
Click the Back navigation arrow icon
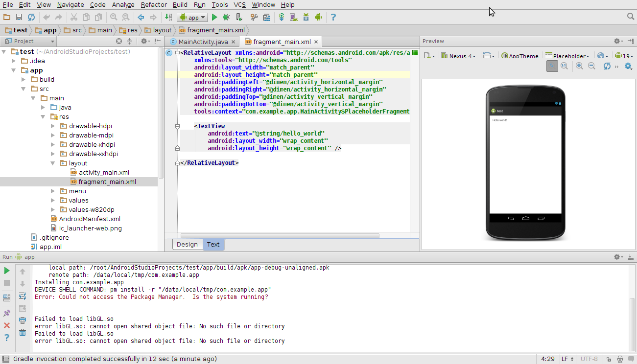pos(141,17)
